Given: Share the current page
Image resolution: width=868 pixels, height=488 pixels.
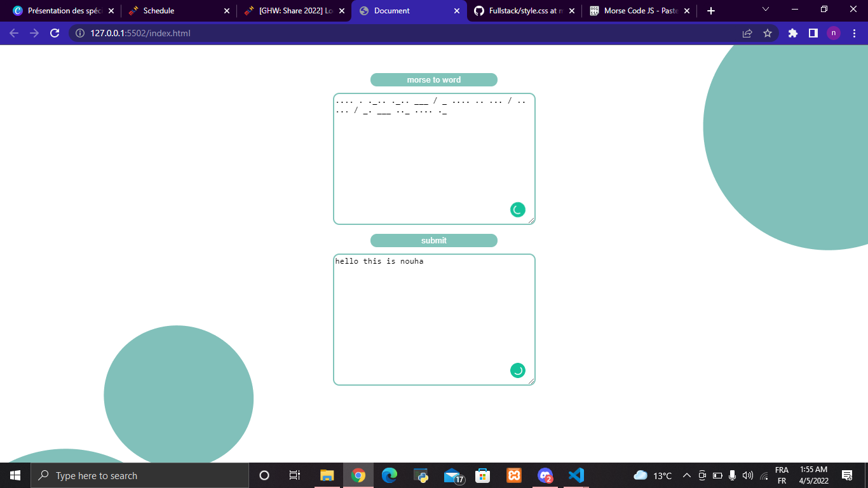Looking at the screenshot, I should pyautogui.click(x=747, y=33).
